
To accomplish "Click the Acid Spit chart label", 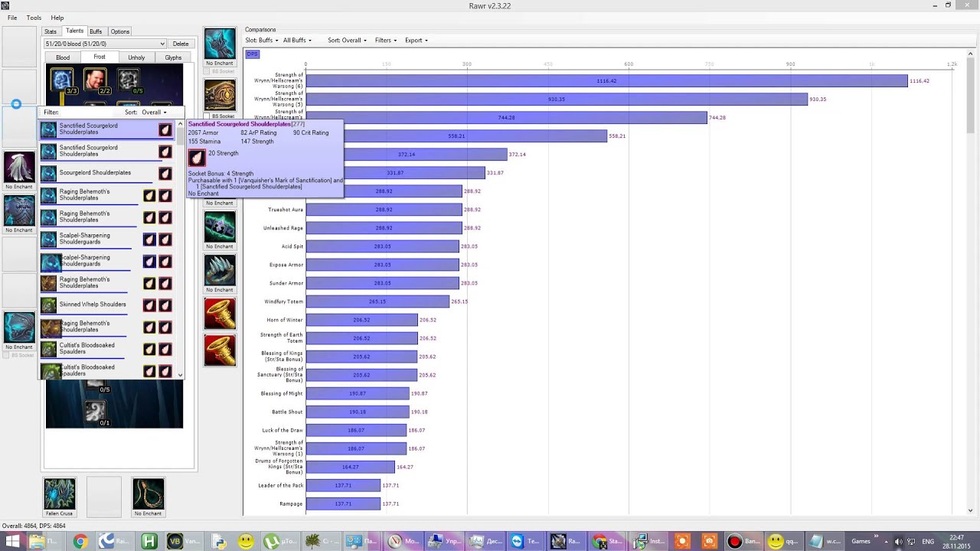I will click(x=292, y=246).
